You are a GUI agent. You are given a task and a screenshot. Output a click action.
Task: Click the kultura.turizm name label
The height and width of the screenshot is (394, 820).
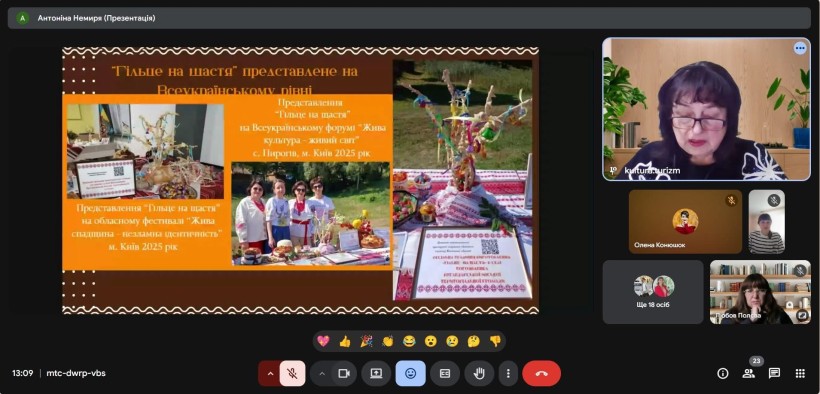coord(652,171)
